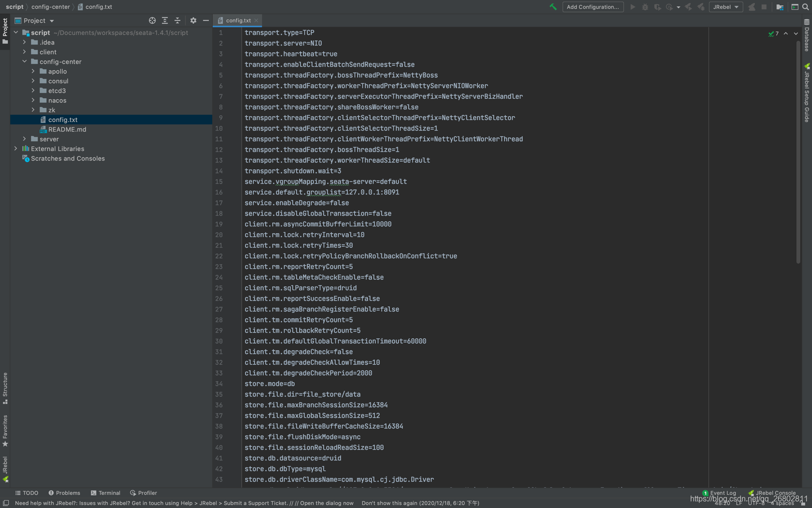Click line 34 store.mode=db in editor
The width and height of the screenshot is (812, 508).
pyautogui.click(x=269, y=384)
